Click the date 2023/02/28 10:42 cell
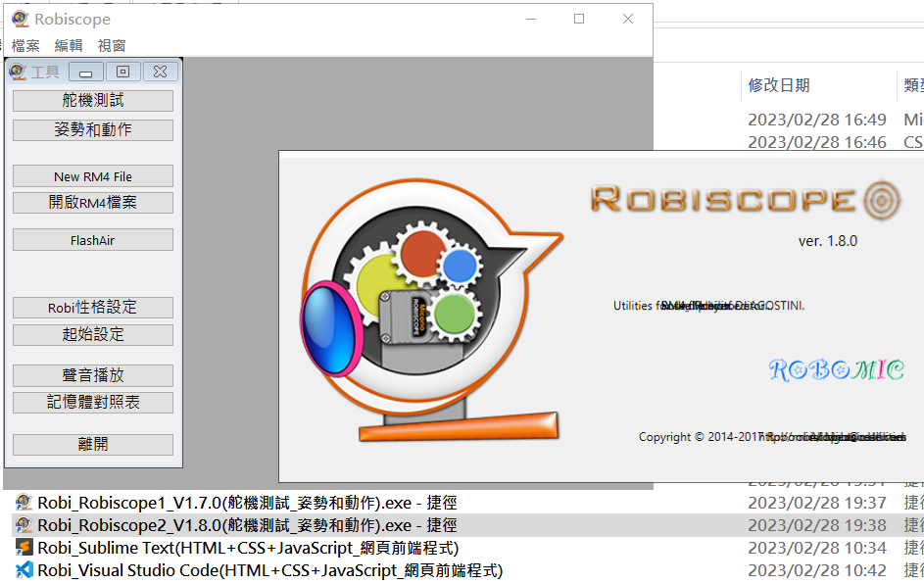The width and height of the screenshot is (924, 584). pos(817,570)
